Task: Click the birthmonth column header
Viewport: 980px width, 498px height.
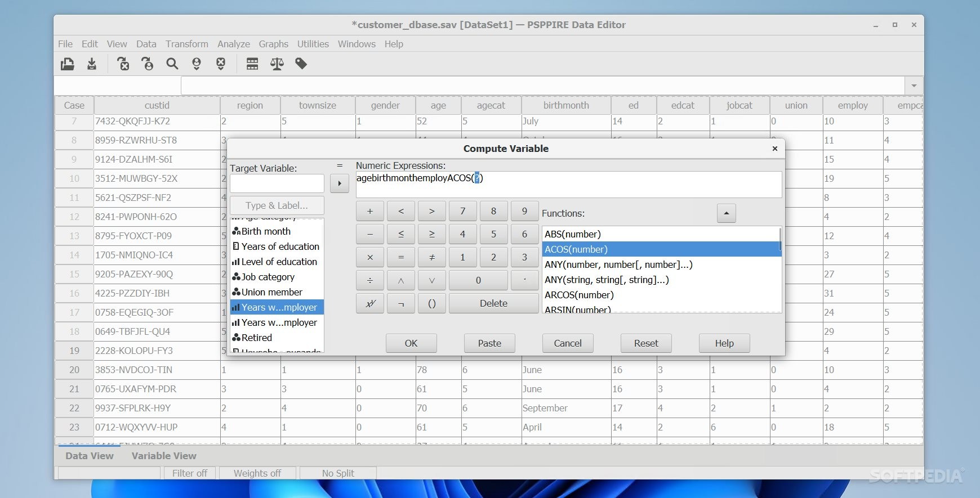Action: (566, 105)
